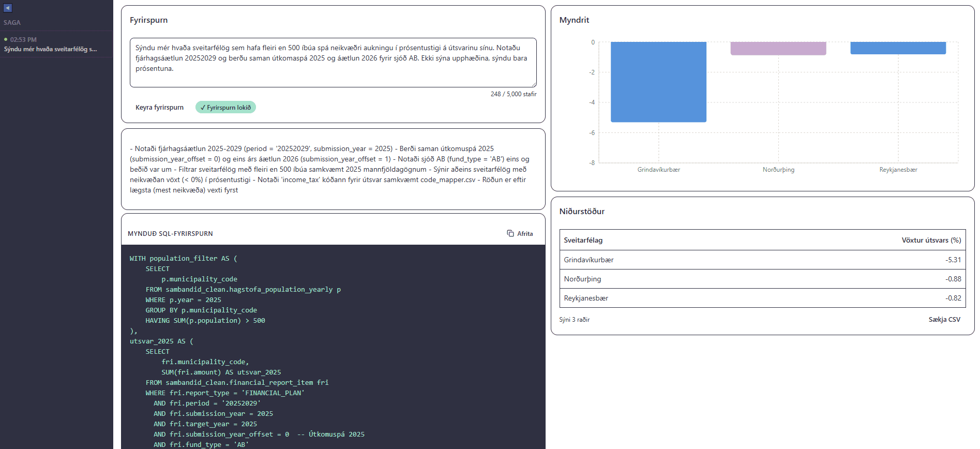This screenshot has height=449, width=980.
Task: Collapse the sidebar with the arrow icon
Action: pos(8,8)
